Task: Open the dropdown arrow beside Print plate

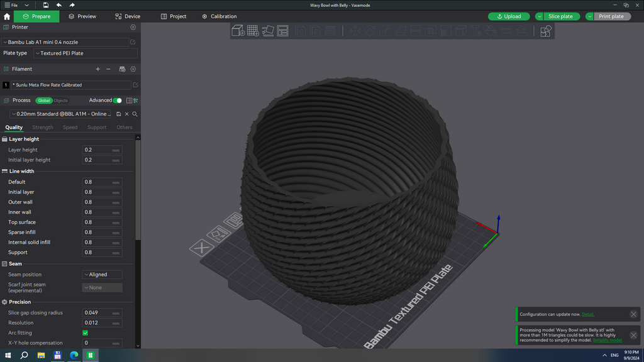Action: [x=589, y=16]
